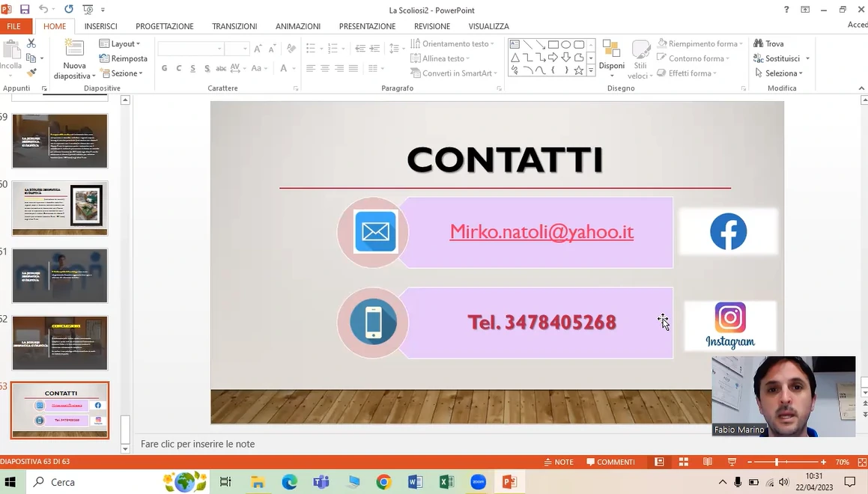Toggle NOTE pane in status bar
This screenshot has height=494, width=868.
(559, 462)
